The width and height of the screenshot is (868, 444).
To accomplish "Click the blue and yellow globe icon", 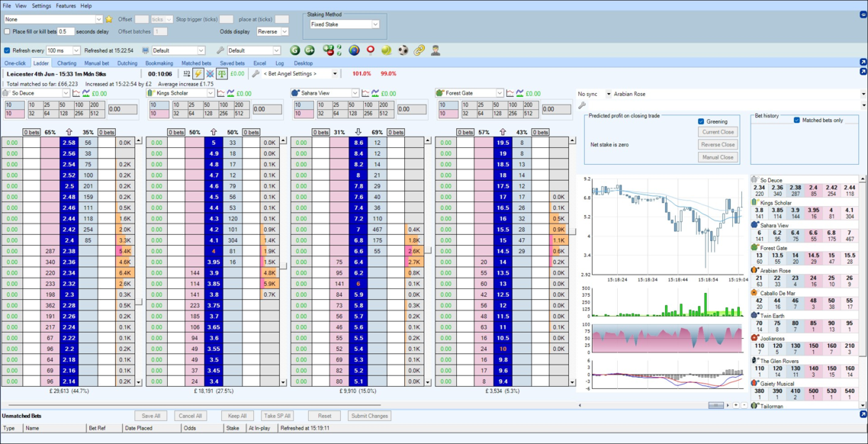I will [354, 50].
